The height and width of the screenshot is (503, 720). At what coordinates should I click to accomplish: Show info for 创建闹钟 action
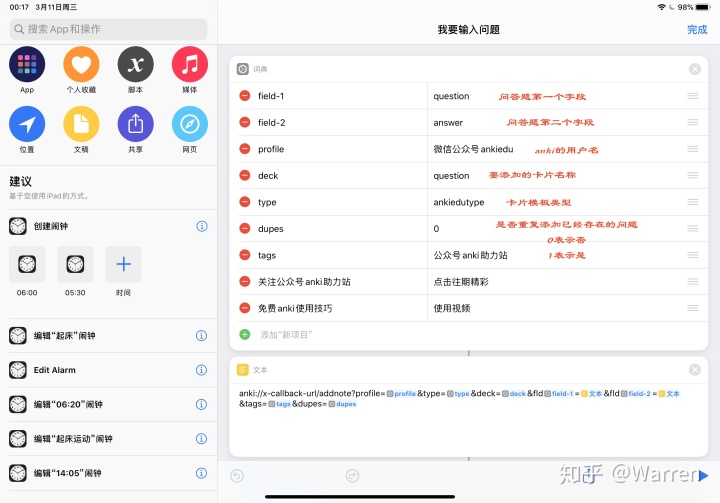pos(202,226)
